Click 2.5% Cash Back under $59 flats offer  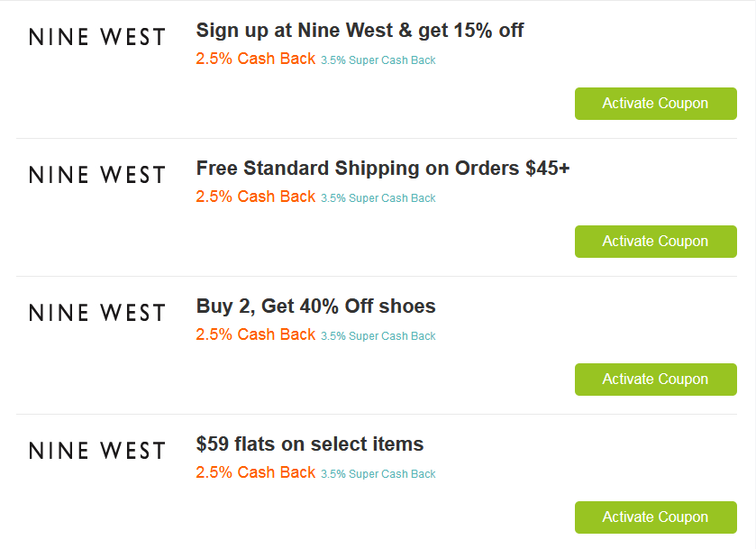256,472
